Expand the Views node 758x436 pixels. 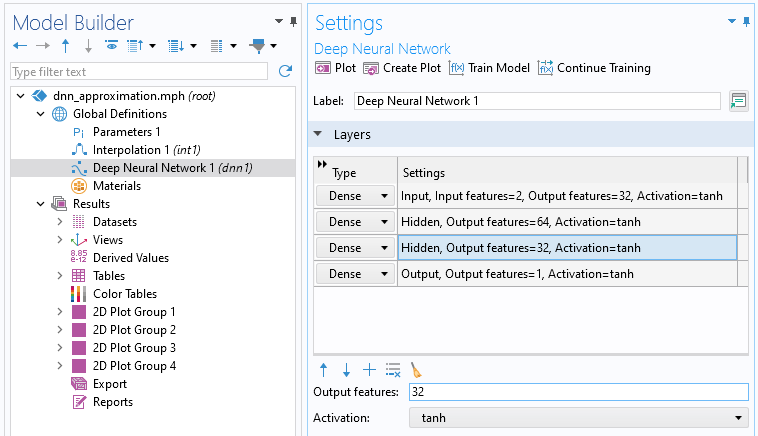tap(60, 240)
